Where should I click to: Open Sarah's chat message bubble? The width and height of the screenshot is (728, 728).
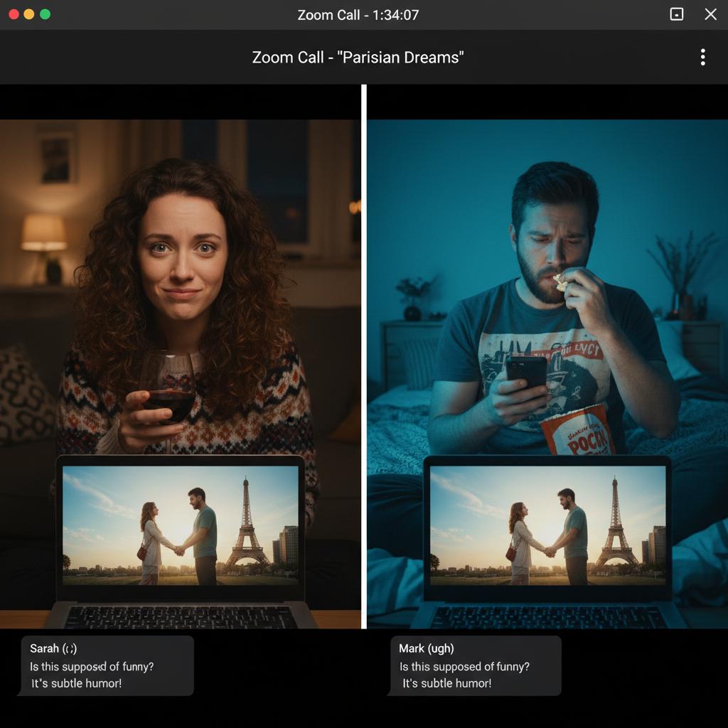pyautogui.click(x=107, y=665)
